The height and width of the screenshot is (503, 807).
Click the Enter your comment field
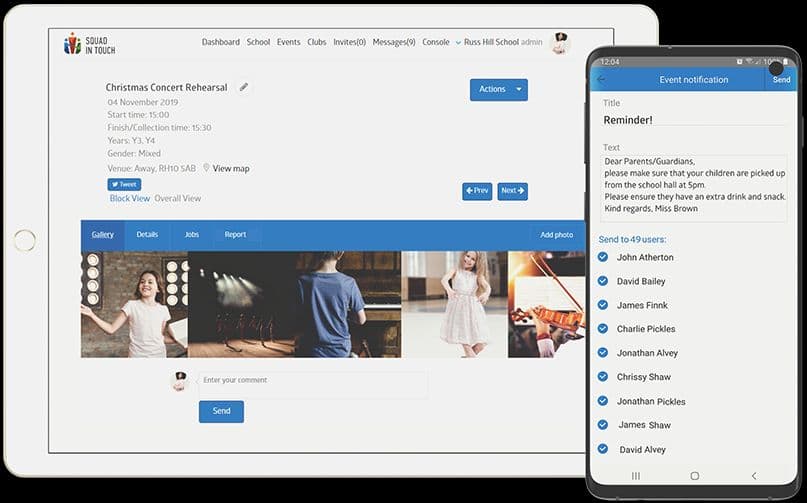[x=313, y=384]
